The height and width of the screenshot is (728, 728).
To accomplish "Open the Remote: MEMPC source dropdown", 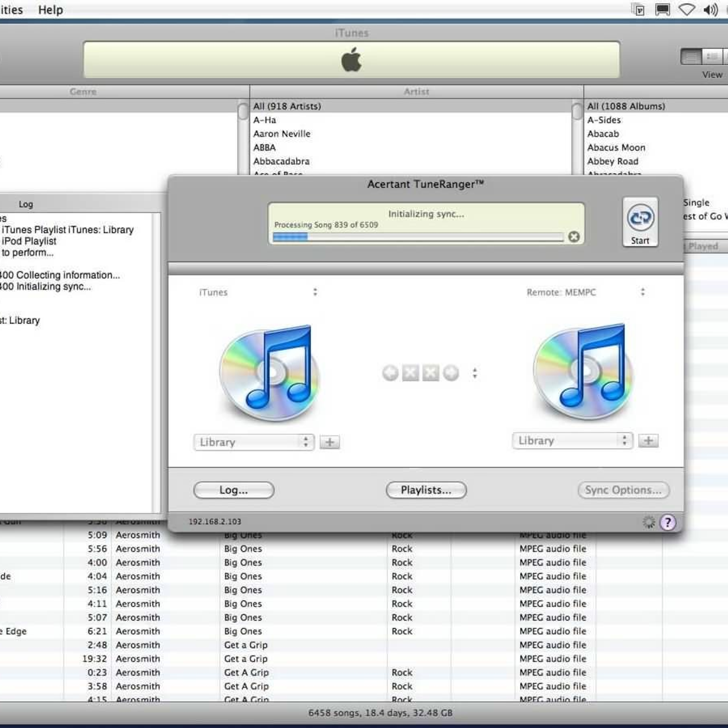I will point(586,292).
